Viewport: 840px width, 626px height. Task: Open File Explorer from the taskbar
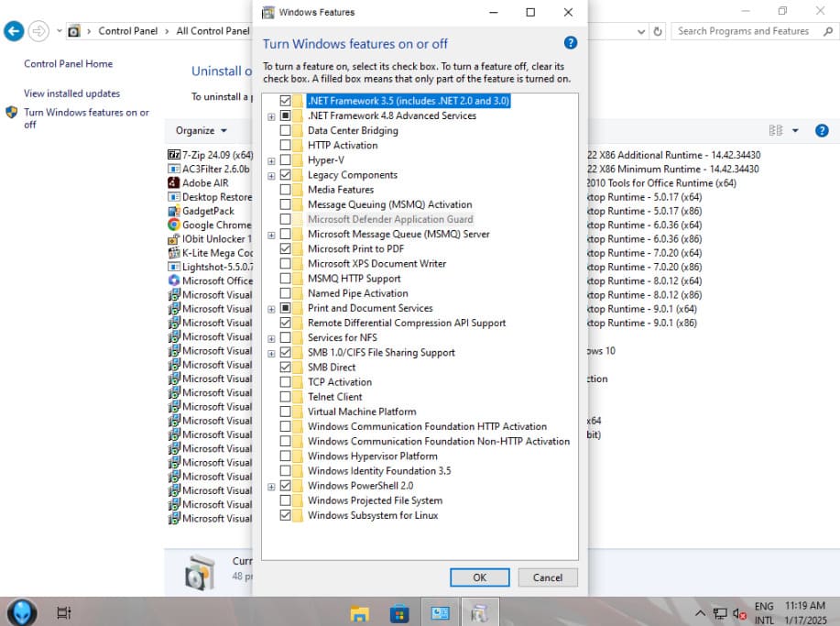coord(359,613)
